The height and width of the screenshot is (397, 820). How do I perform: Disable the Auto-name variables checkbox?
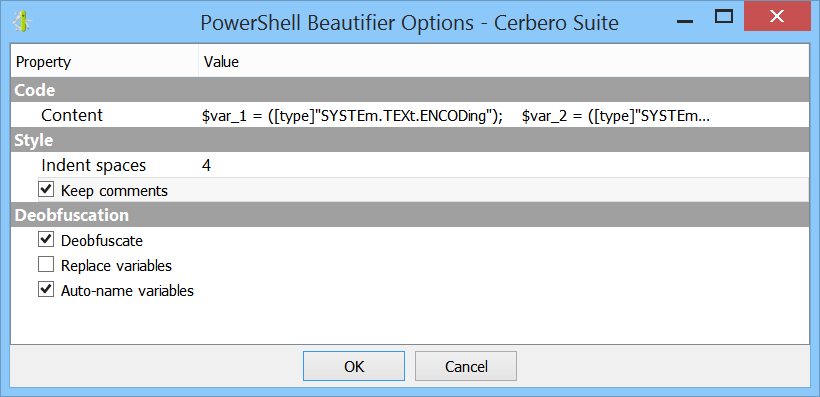46,290
